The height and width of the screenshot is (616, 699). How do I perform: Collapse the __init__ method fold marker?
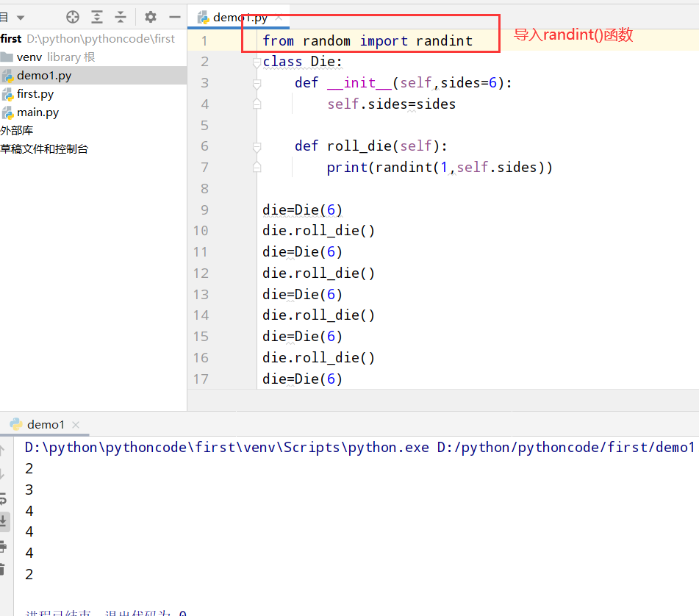[x=257, y=83]
